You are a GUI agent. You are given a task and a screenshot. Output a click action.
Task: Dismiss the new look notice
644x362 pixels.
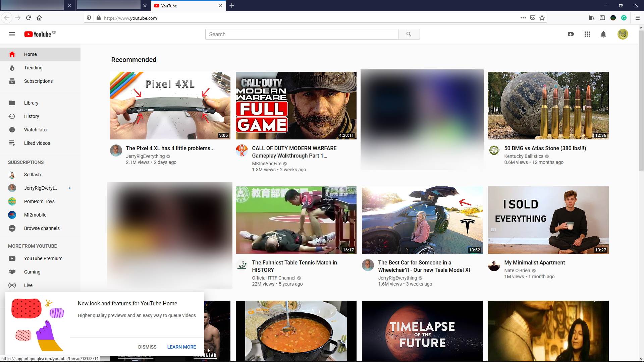(x=147, y=347)
